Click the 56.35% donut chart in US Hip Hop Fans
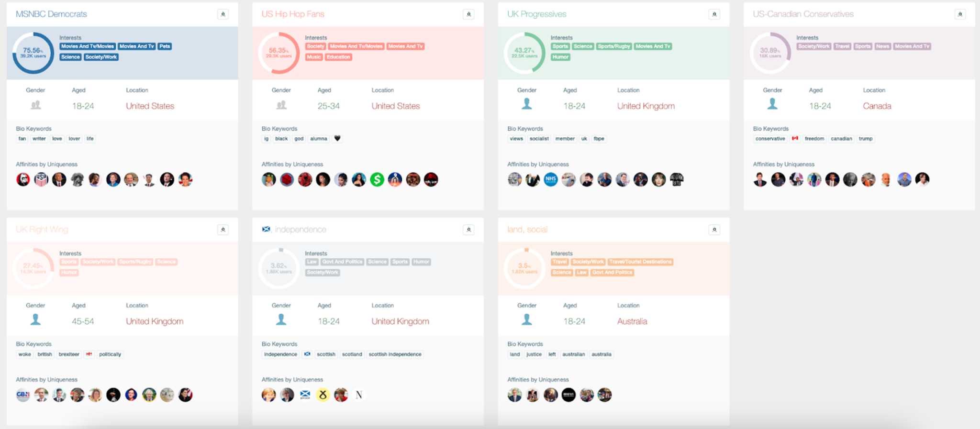This screenshot has width=980, height=429. [x=278, y=53]
